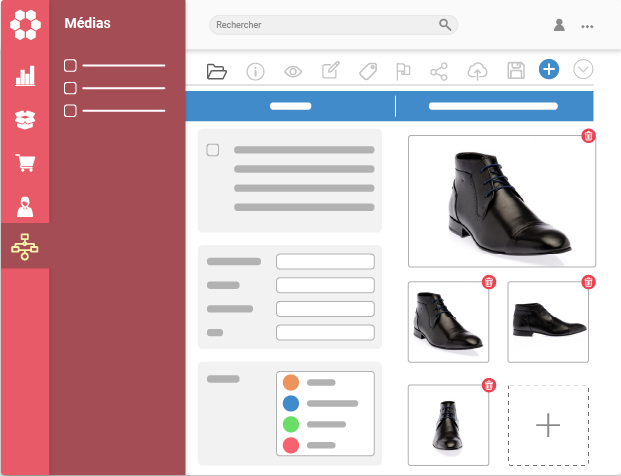Click the cloud upload toolbar icon

(x=477, y=71)
